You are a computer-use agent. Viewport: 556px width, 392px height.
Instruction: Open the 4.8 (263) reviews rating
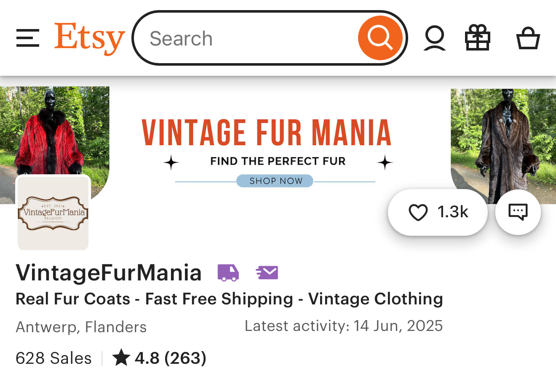[x=159, y=358]
